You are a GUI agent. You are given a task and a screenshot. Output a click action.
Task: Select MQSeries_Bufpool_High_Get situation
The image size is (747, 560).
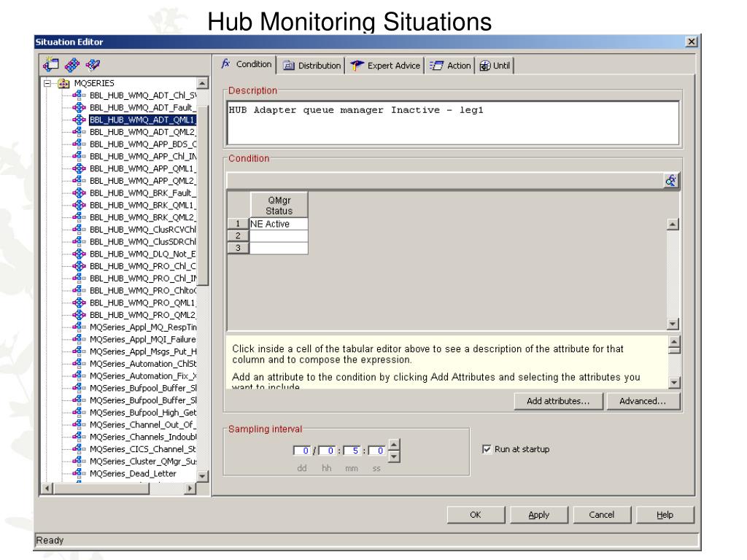[x=142, y=413]
